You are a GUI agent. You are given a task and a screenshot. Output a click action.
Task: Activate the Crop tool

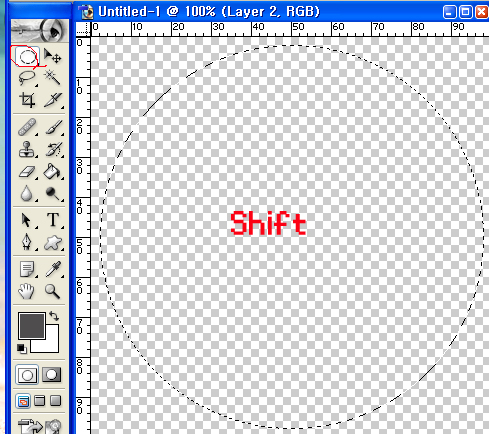(27, 100)
